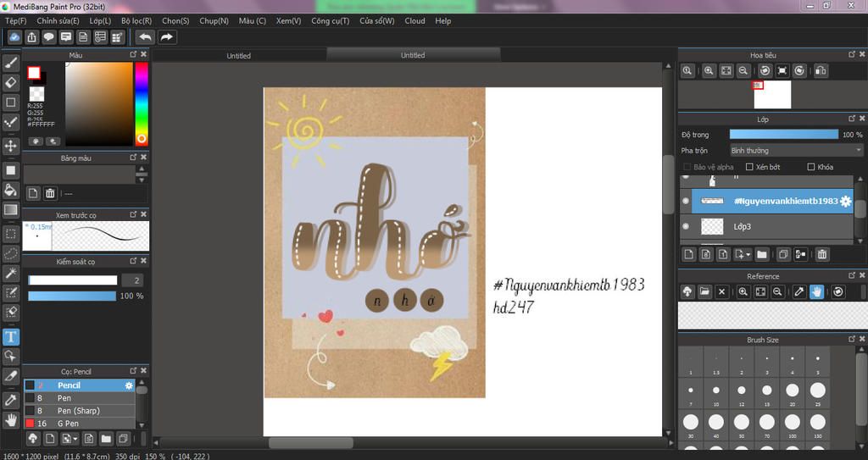
Task: Click the export/share icon in toolbar
Action: 31,37
